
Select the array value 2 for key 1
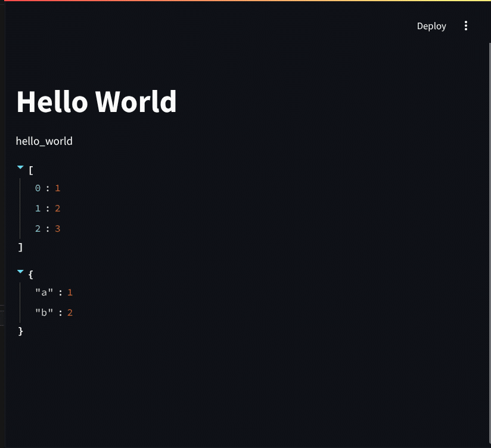click(58, 208)
